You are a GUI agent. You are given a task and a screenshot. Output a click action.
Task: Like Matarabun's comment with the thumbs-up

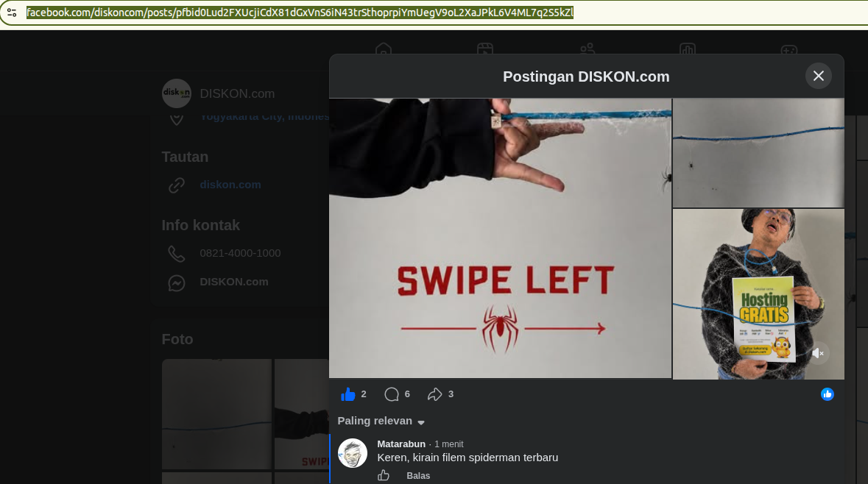coord(384,475)
